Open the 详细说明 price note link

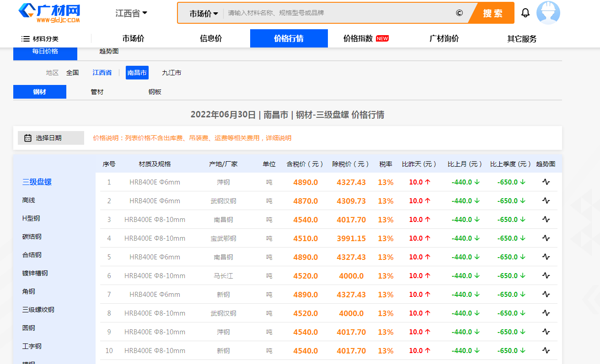tap(279, 138)
